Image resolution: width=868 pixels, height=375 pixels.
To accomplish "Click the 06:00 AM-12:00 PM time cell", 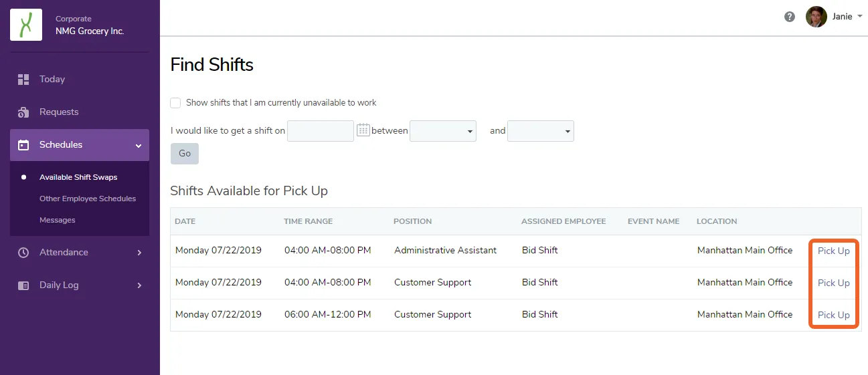I will 328,314.
